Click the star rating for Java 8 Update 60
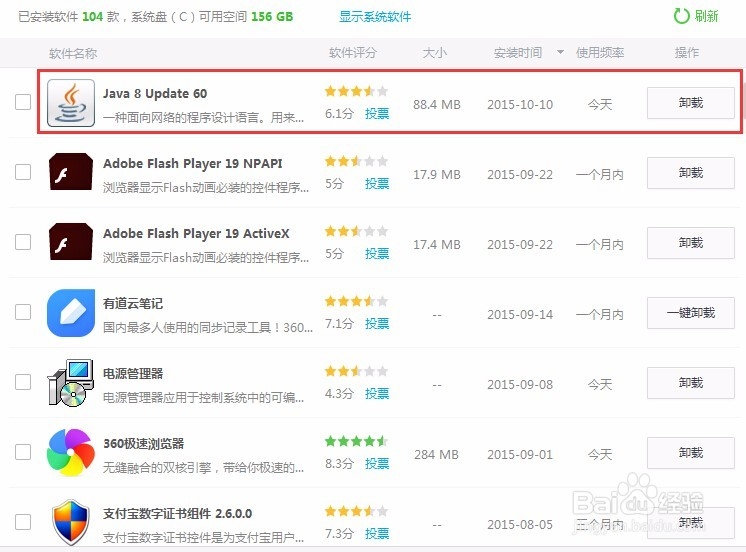746x552 pixels. coord(356,91)
